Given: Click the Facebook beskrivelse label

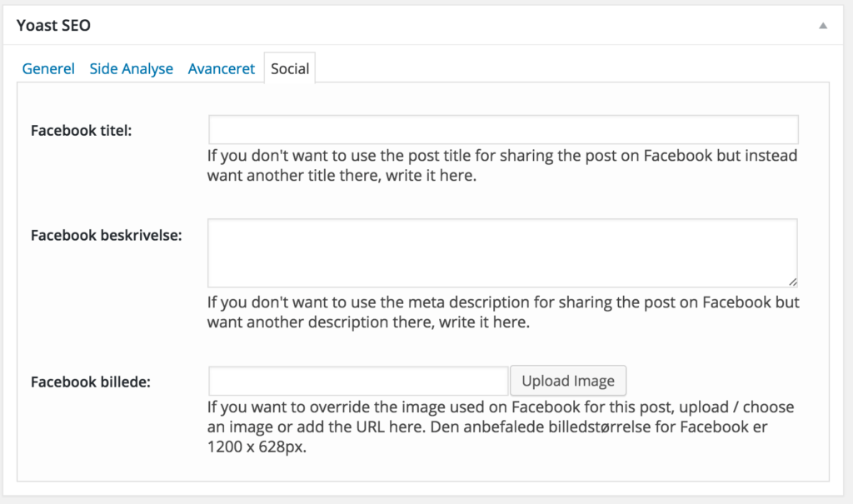Looking at the screenshot, I should (x=106, y=235).
